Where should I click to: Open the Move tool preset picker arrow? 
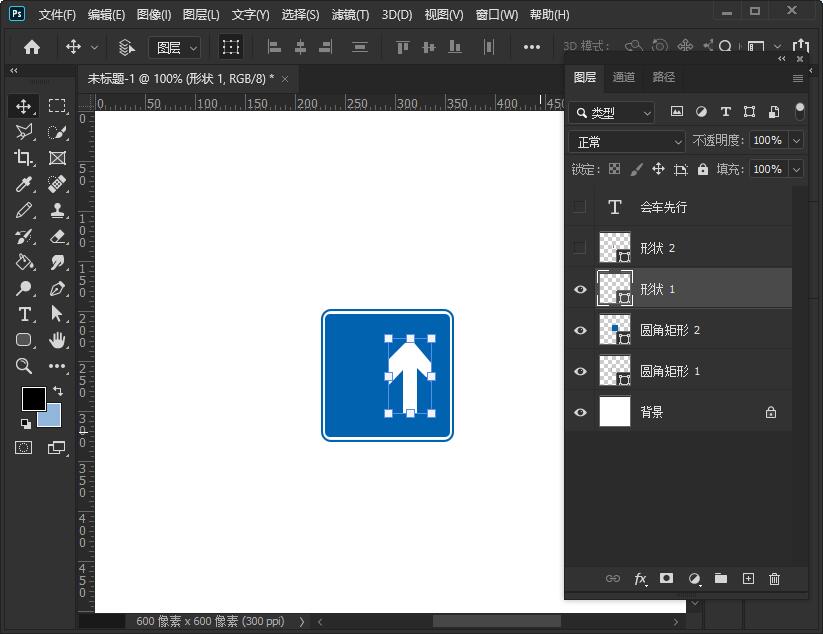coord(94,48)
